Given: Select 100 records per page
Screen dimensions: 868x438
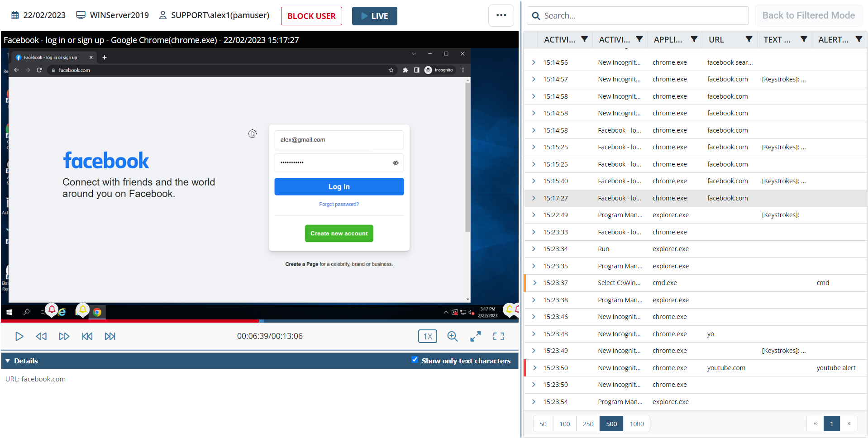Looking at the screenshot, I should click(564, 424).
